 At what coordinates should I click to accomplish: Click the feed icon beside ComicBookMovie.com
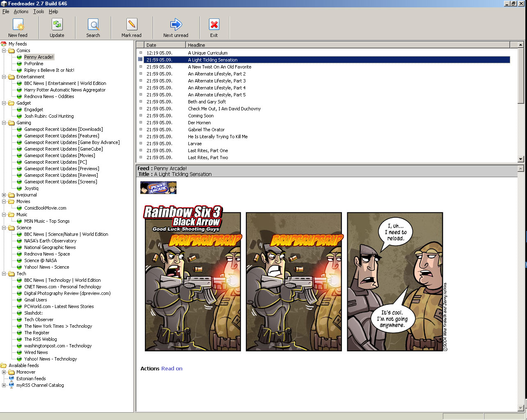tap(19, 208)
